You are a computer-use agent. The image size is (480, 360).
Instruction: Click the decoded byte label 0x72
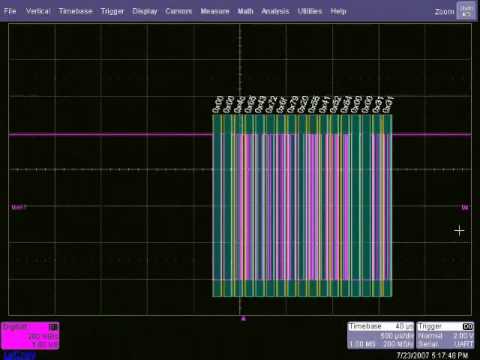[x=271, y=105]
